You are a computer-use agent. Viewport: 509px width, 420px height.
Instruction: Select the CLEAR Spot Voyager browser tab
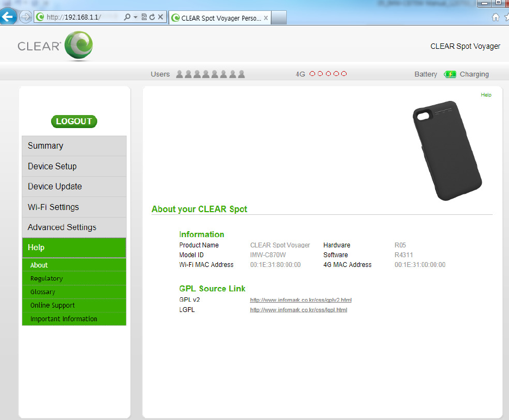pos(219,18)
